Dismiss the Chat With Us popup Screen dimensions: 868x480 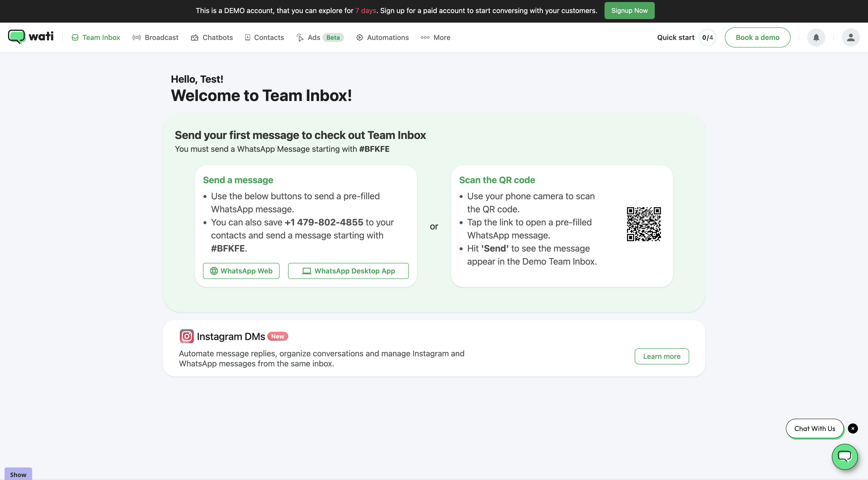853,428
